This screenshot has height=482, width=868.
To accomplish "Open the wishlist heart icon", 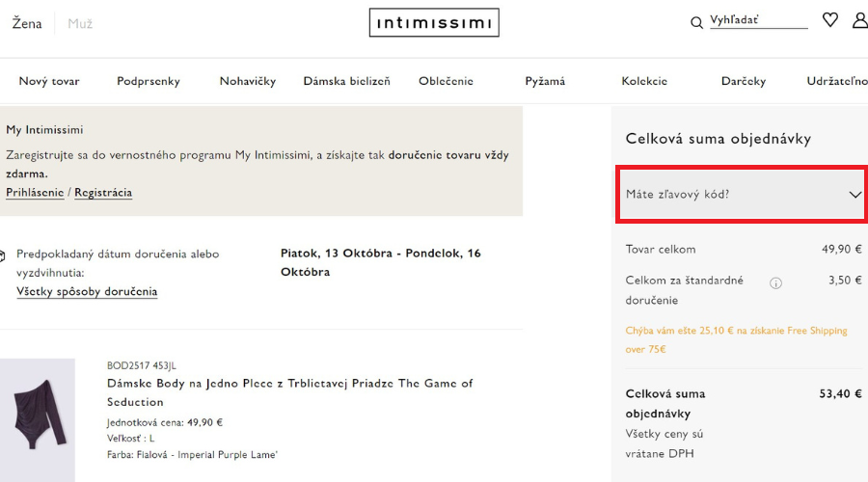I will click(x=829, y=20).
